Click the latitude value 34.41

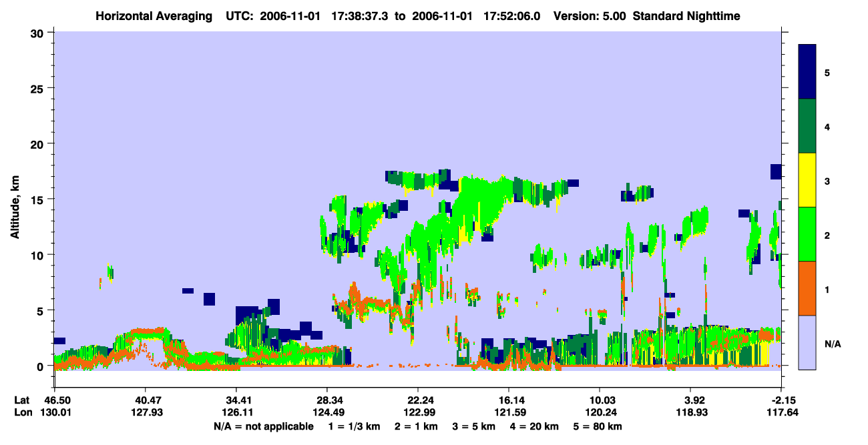(x=236, y=400)
